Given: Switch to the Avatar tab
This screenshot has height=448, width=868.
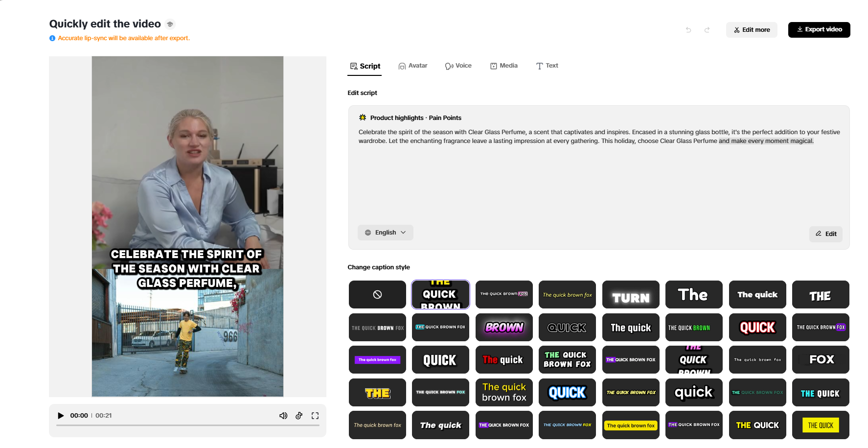Looking at the screenshot, I should (413, 66).
